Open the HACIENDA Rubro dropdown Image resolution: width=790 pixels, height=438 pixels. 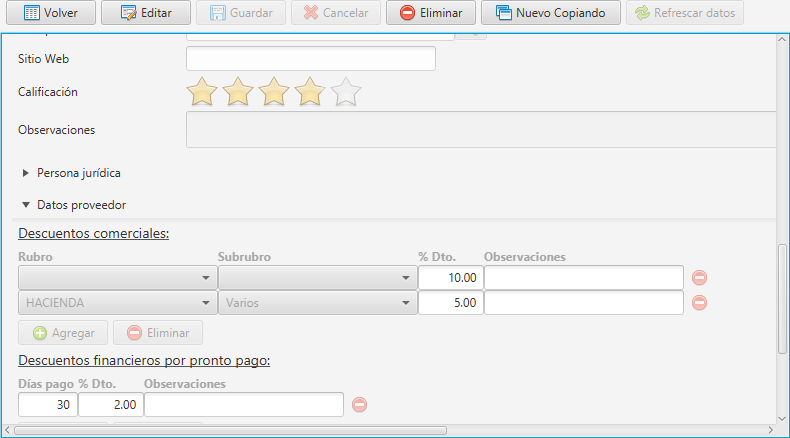[117, 303]
